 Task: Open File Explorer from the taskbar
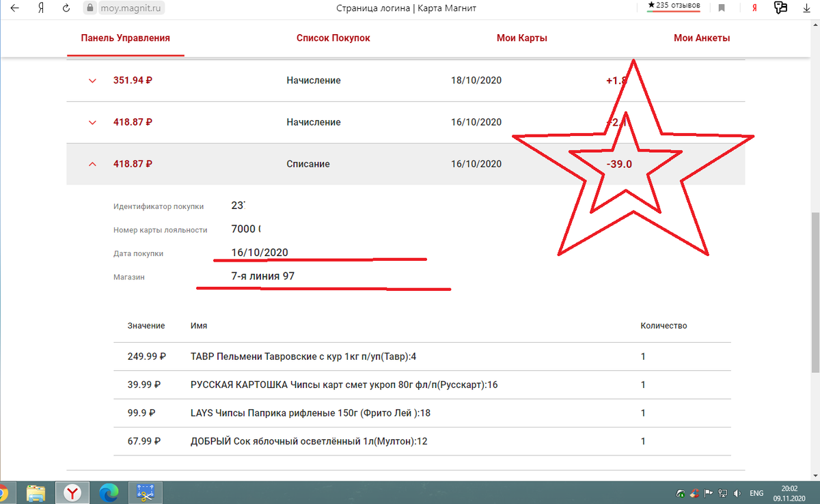click(36, 492)
